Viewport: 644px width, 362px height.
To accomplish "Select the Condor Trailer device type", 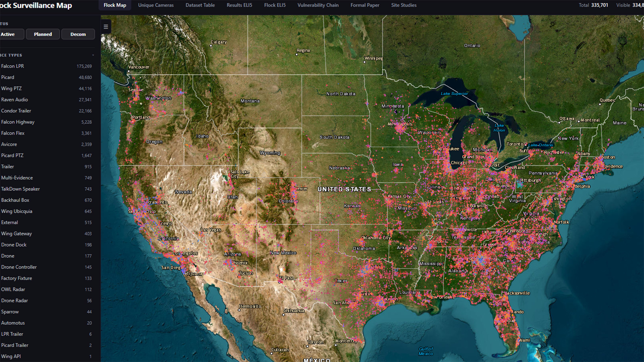I will pos(47,111).
